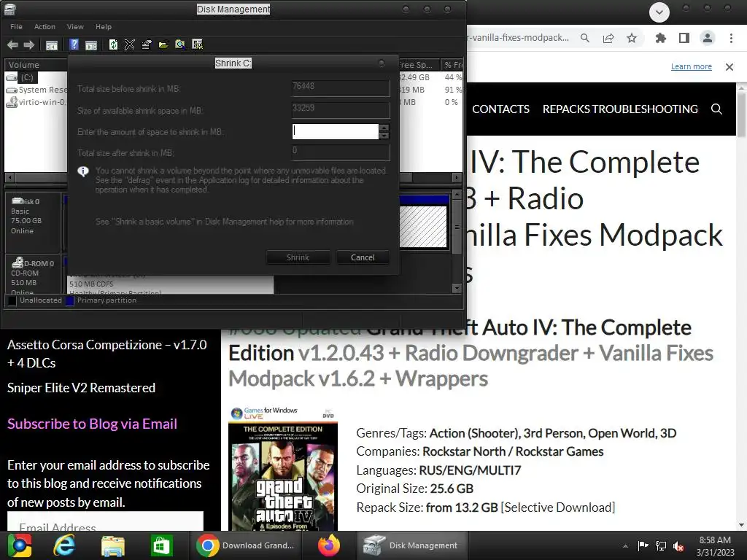Go back with Disk Management back arrow
Viewport: 747px width, 560px height.
coord(12,44)
